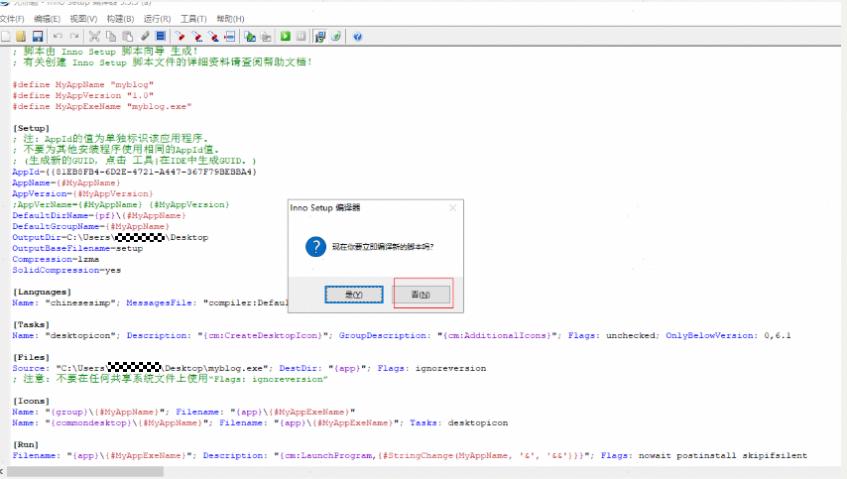
Task: Redo the last edit
Action: pyautogui.click(x=74, y=37)
